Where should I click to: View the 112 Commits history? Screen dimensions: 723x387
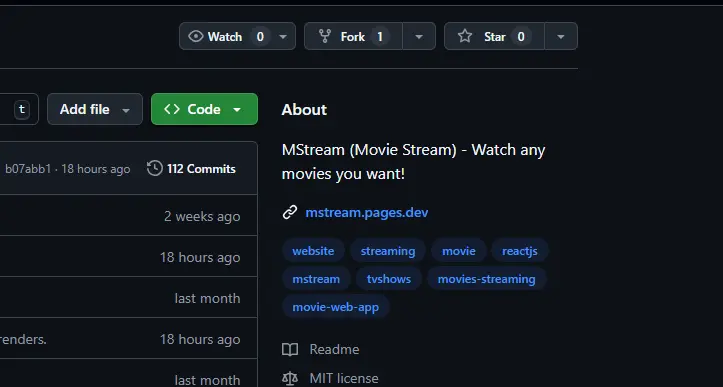(191, 169)
